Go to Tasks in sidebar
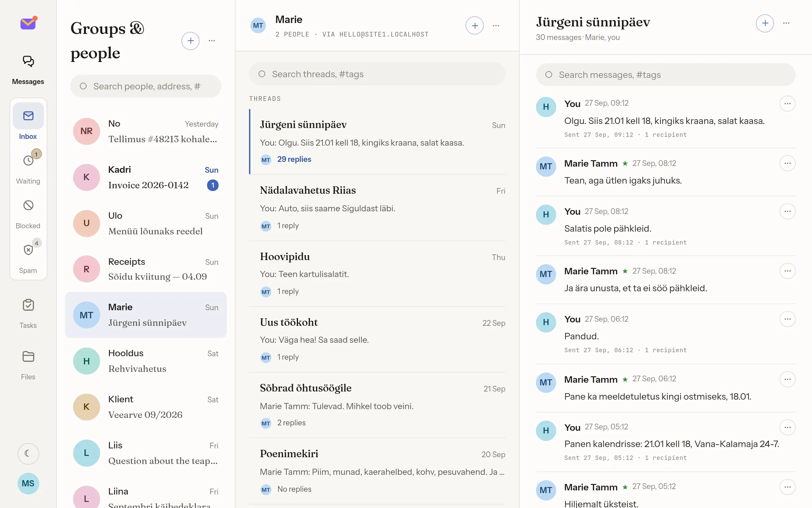The width and height of the screenshot is (812, 508). coord(28,314)
